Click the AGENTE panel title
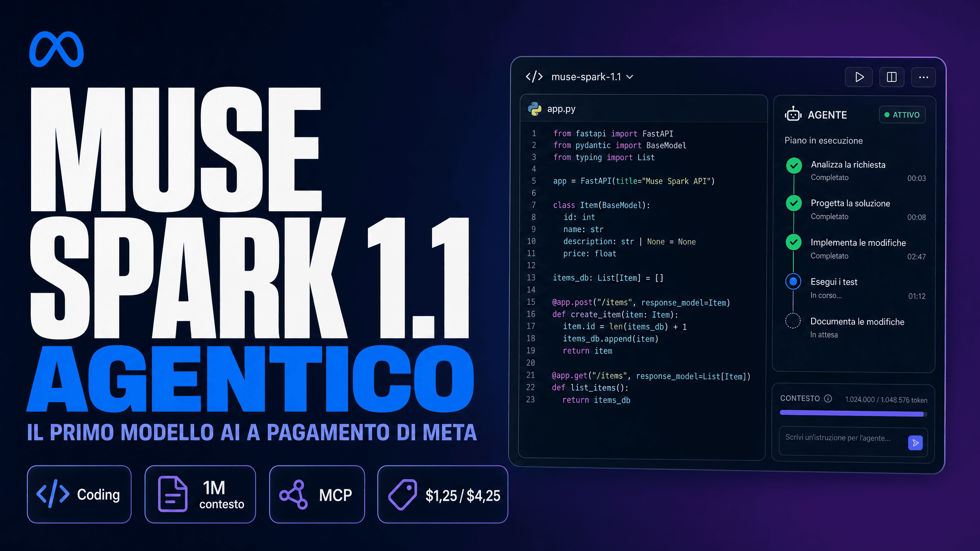Viewport: 980px width, 551px height. pos(827,115)
